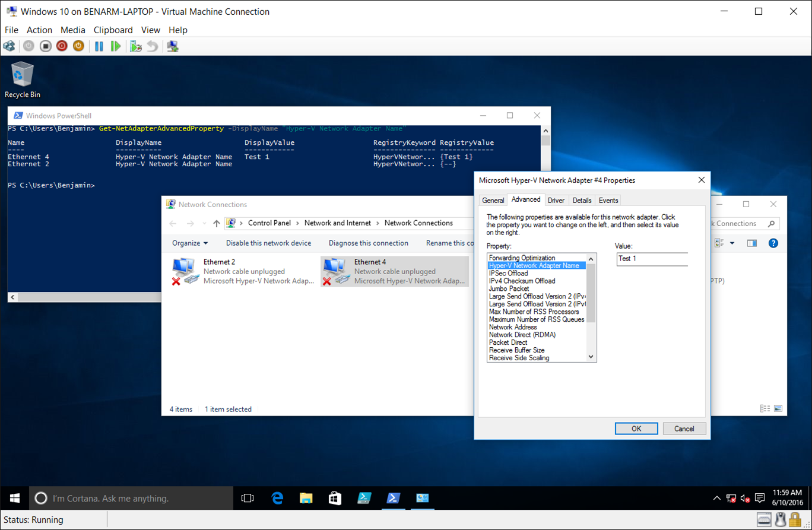This screenshot has width=812, height=530.
Task: Click Cancel in adapter properties
Action: coord(684,429)
